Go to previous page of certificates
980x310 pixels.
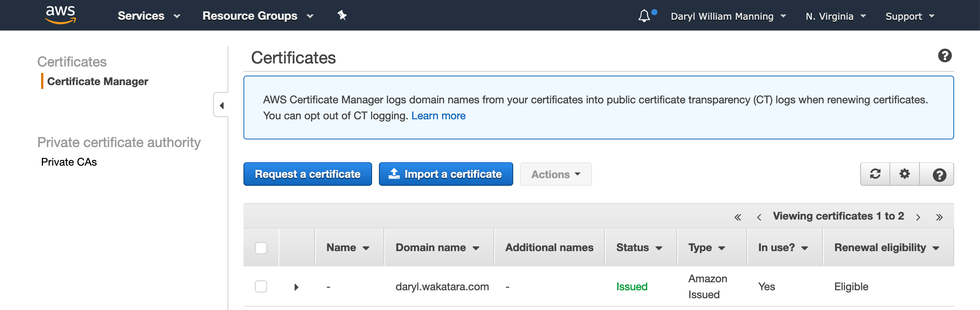coord(759,217)
